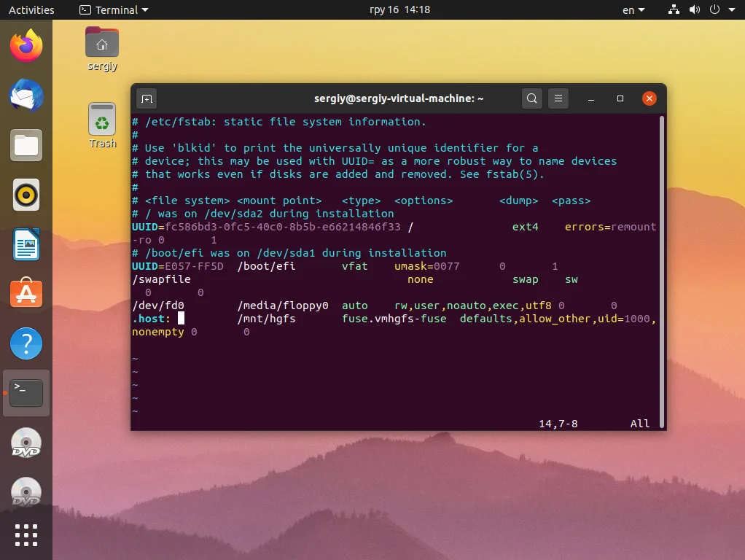This screenshot has width=745, height=560.
Task: Open new tab in terminal window
Action: (x=147, y=98)
